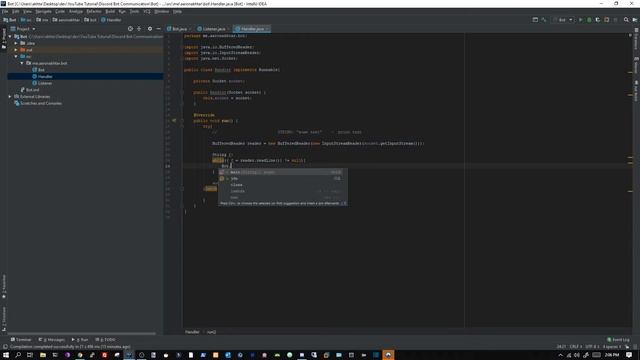Open the Windows notification center

629,355
